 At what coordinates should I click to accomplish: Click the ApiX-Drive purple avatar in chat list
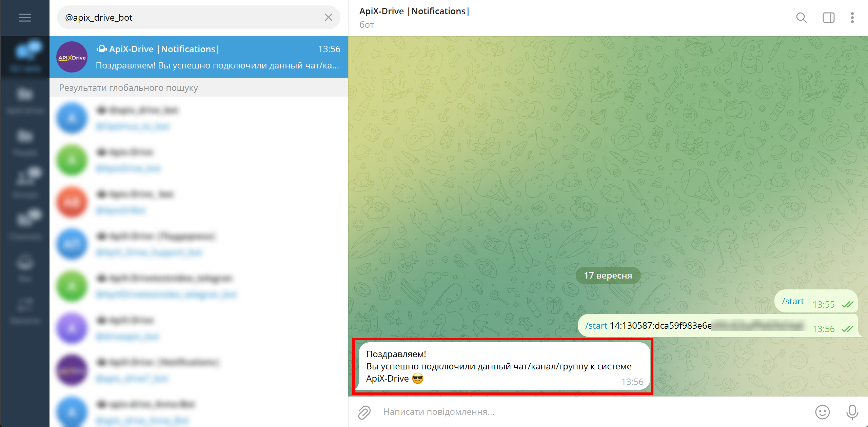[72, 57]
